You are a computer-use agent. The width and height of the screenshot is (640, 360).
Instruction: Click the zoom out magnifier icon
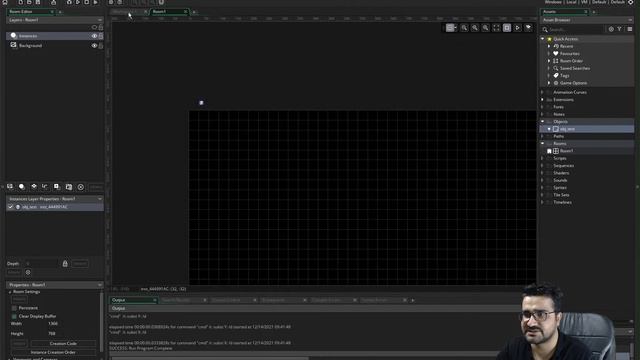485,28
